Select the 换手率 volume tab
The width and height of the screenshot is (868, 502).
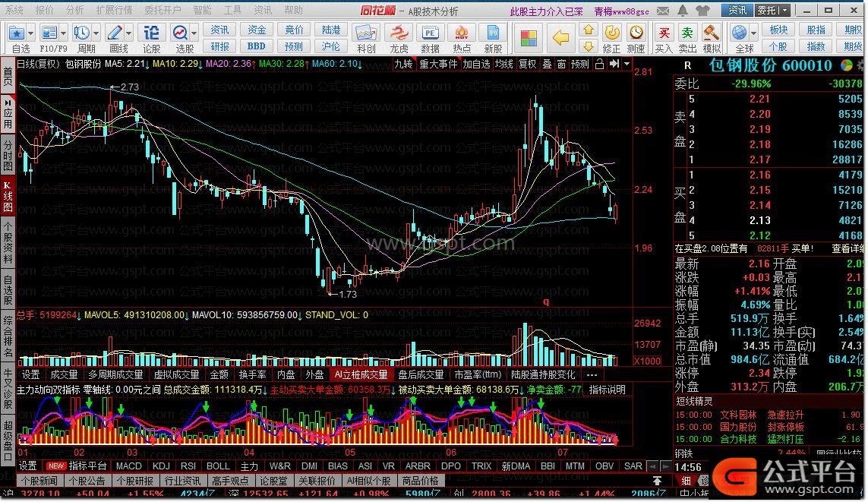252,374
